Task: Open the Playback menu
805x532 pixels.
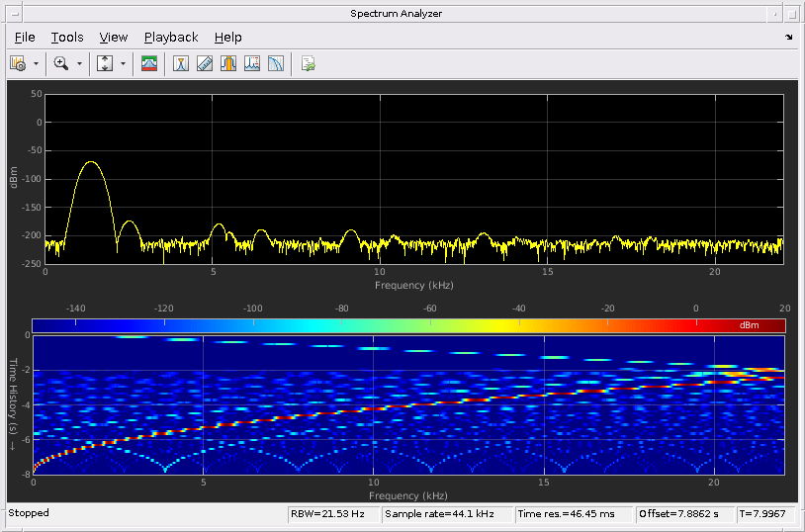Action: click(171, 38)
